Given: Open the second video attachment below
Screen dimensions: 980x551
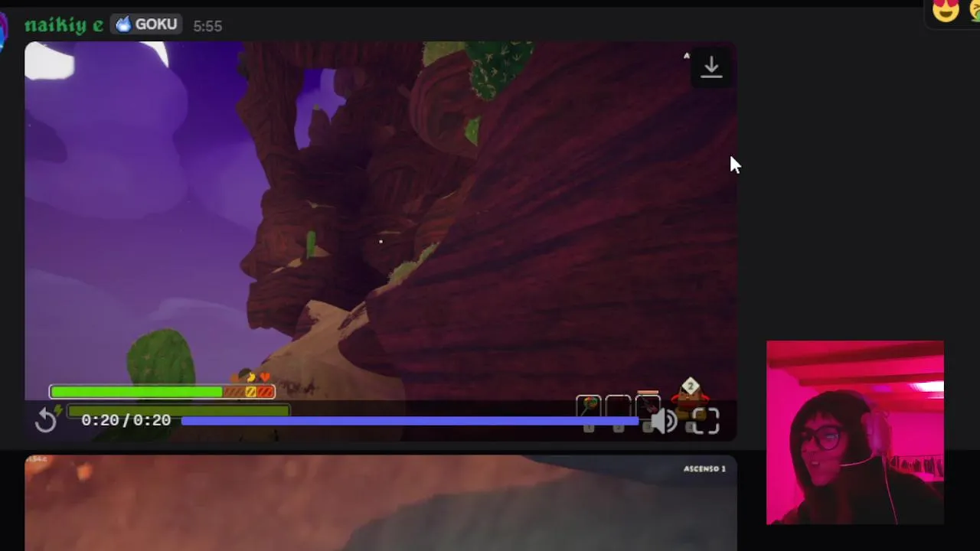Looking at the screenshot, I should click(381, 503).
